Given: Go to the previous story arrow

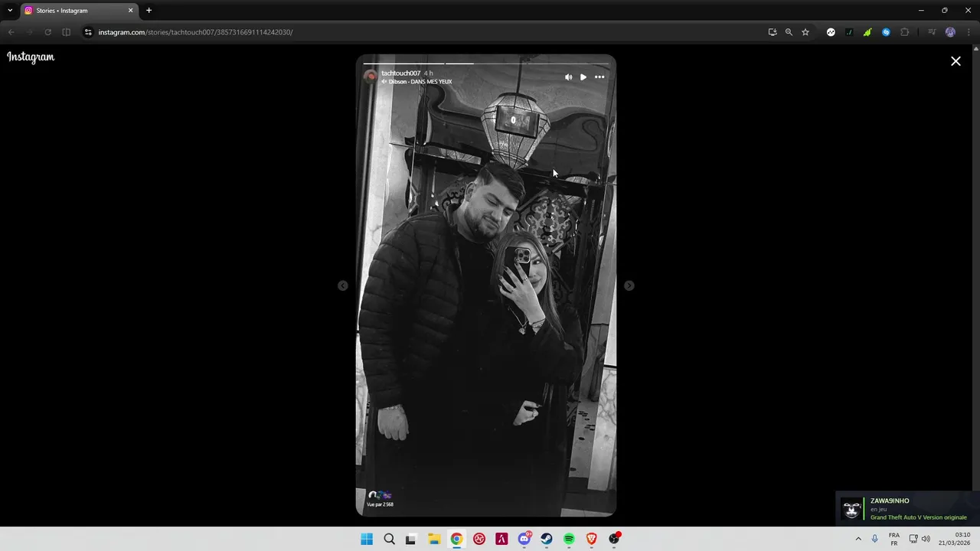Looking at the screenshot, I should tap(343, 285).
